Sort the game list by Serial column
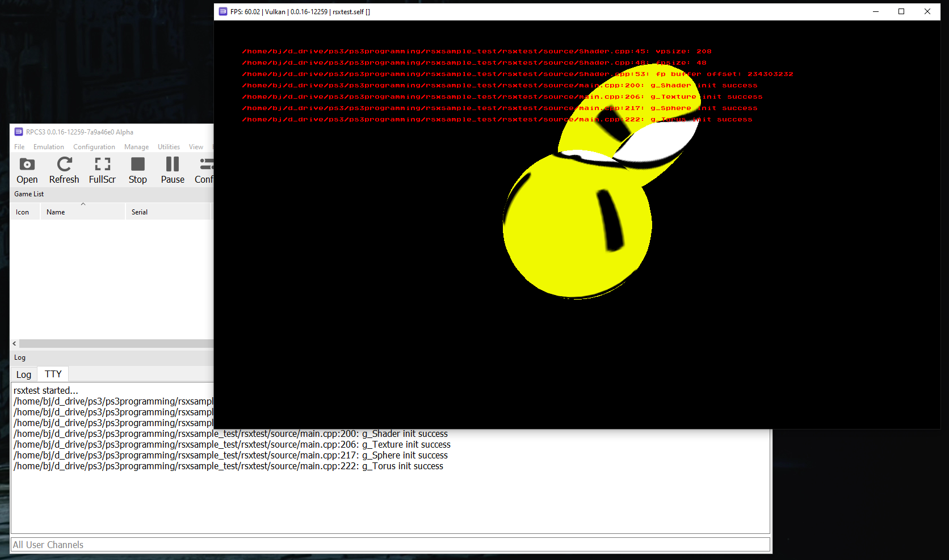 [140, 212]
